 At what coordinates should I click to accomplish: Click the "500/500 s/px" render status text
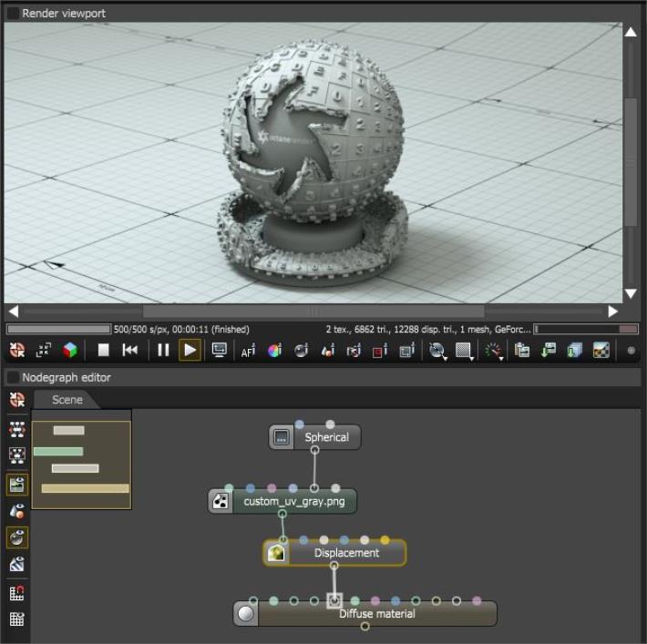(x=141, y=329)
